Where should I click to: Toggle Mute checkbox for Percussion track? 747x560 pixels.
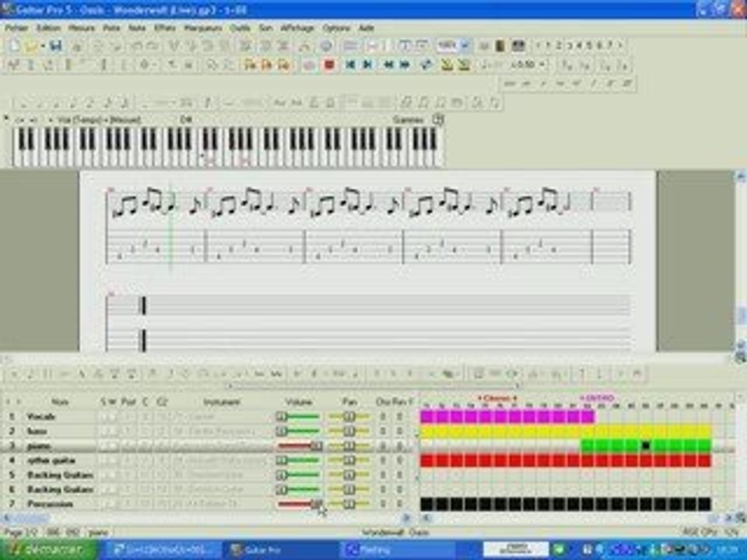pyautogui.click(x=112, y=504)
